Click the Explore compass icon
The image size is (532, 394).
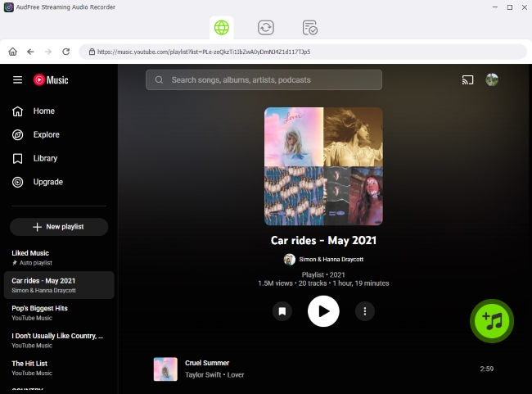[x=18, y=135]
